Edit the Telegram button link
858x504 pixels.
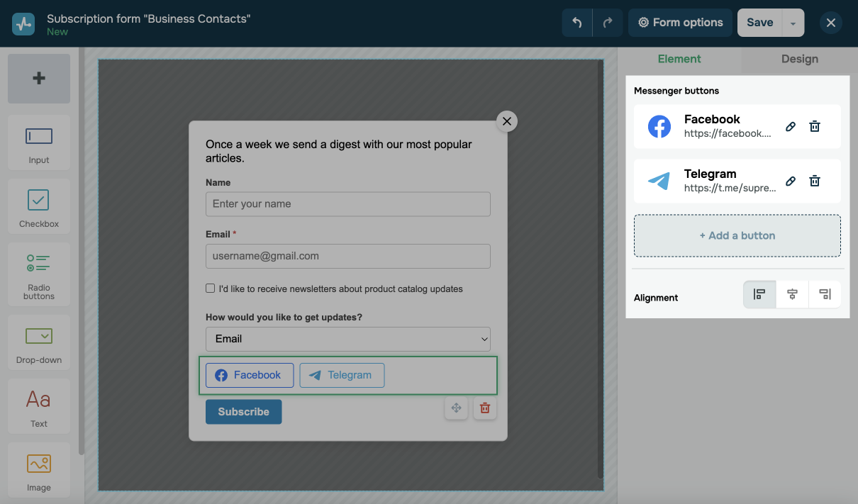point(791,181)
